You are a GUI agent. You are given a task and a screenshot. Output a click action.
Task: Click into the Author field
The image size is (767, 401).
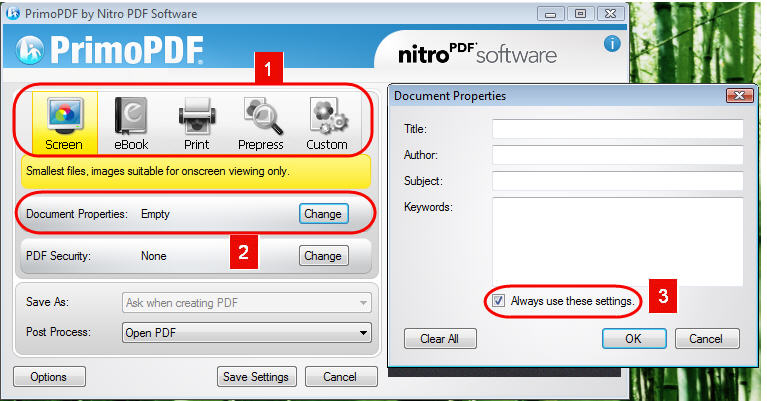click(617, 155)
